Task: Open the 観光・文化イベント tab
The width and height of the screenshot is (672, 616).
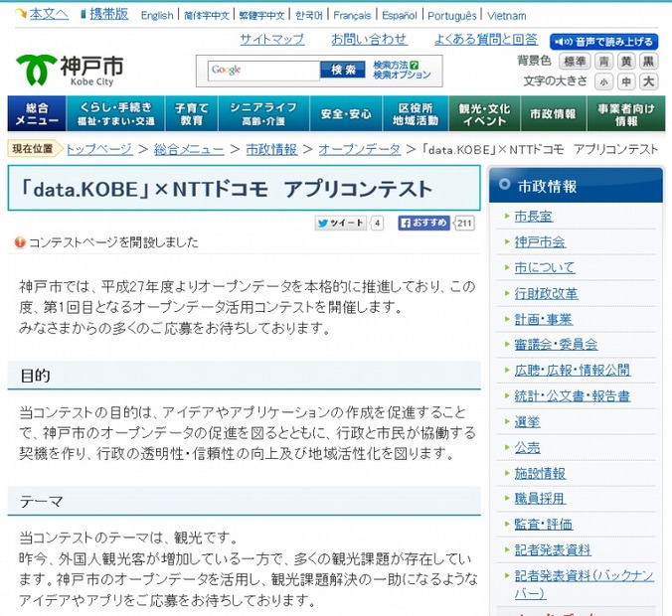Action: point(484,113)
